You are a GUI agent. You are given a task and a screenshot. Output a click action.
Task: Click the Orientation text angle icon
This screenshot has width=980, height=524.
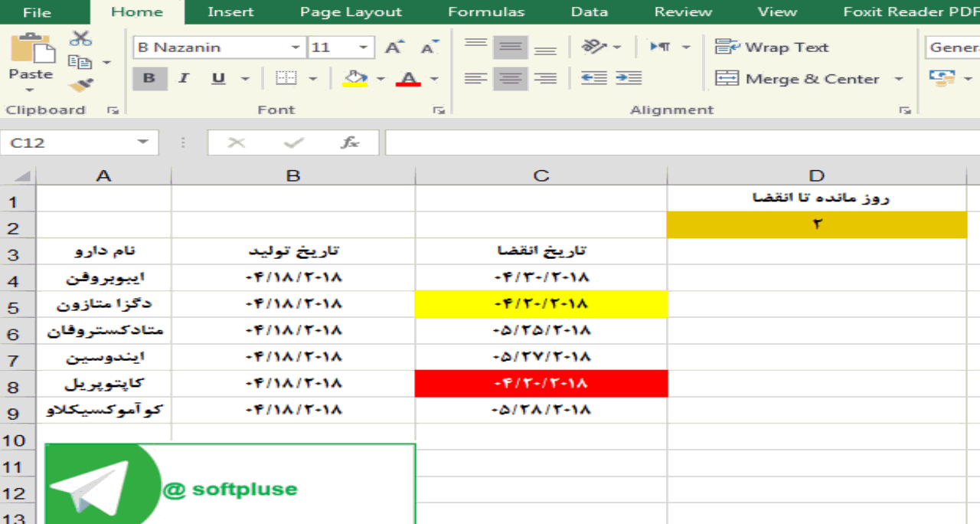click(x=593, y=47)
